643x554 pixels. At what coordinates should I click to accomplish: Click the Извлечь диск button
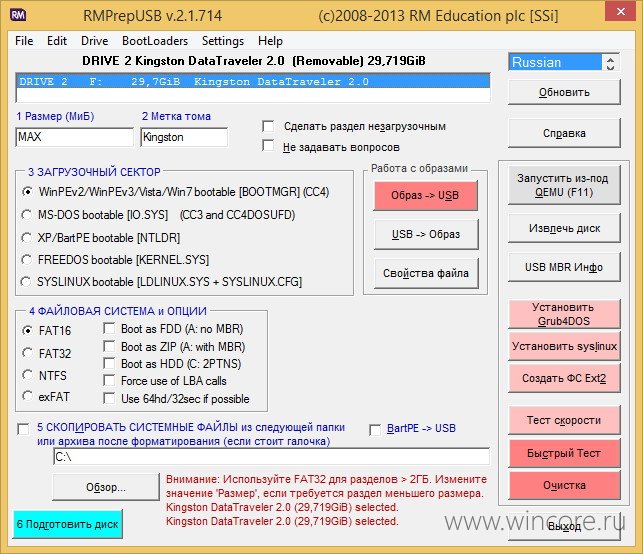pos(564,228)
